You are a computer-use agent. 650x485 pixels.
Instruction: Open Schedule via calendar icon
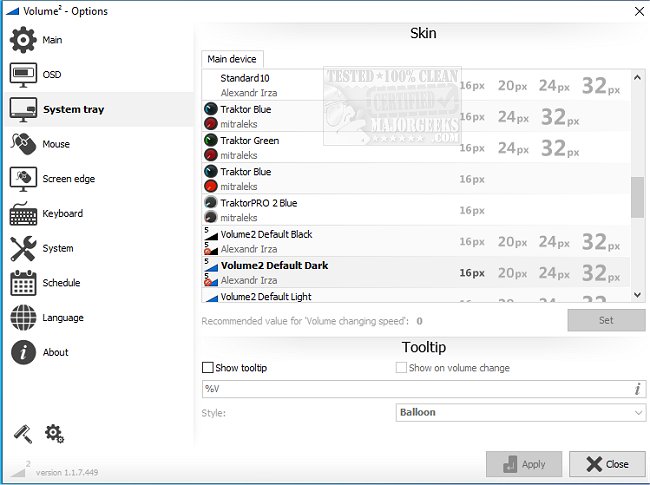point(23,283)
